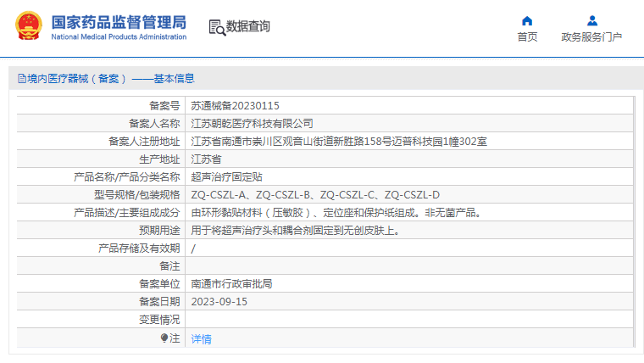Click the 产品描述/主要组成成分 label

click(x=126, y=213)
